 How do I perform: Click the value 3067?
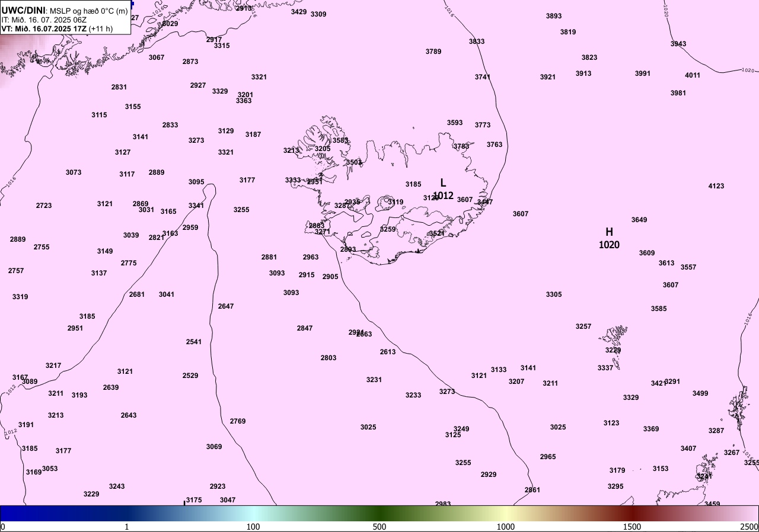coord(157,57)
